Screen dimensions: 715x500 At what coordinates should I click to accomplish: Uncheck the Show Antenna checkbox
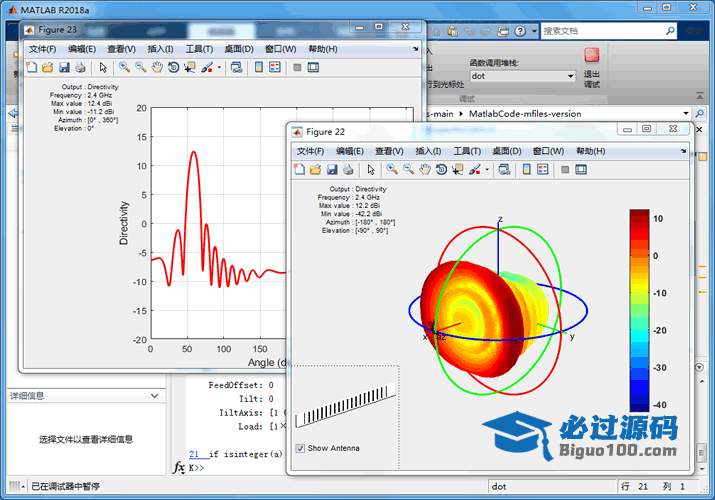(301, 448)
